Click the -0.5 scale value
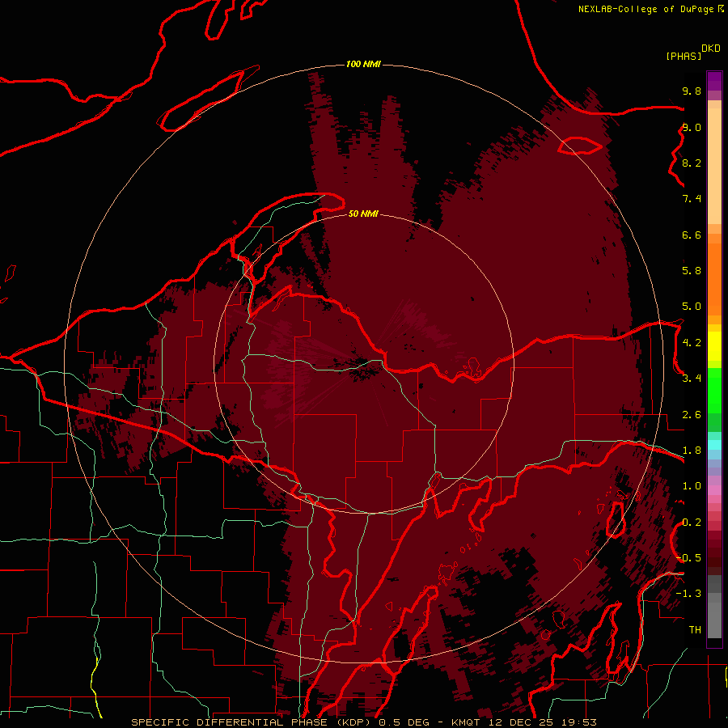 click(689, 558)
